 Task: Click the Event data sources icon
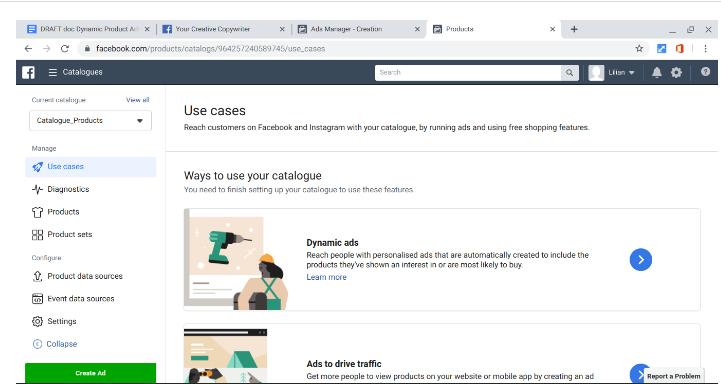coord(37,298)
